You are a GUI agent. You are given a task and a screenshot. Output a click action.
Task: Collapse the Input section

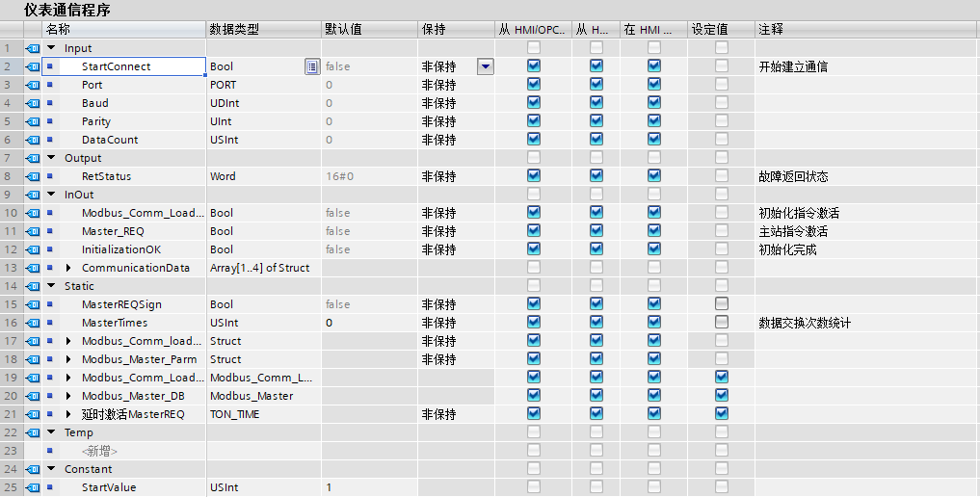[x=51, y=48]
